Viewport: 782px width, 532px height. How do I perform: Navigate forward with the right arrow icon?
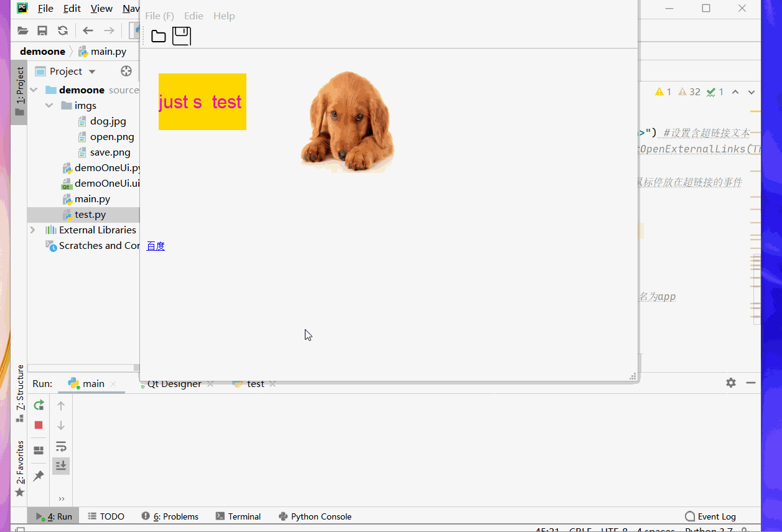tap(109, 30)
